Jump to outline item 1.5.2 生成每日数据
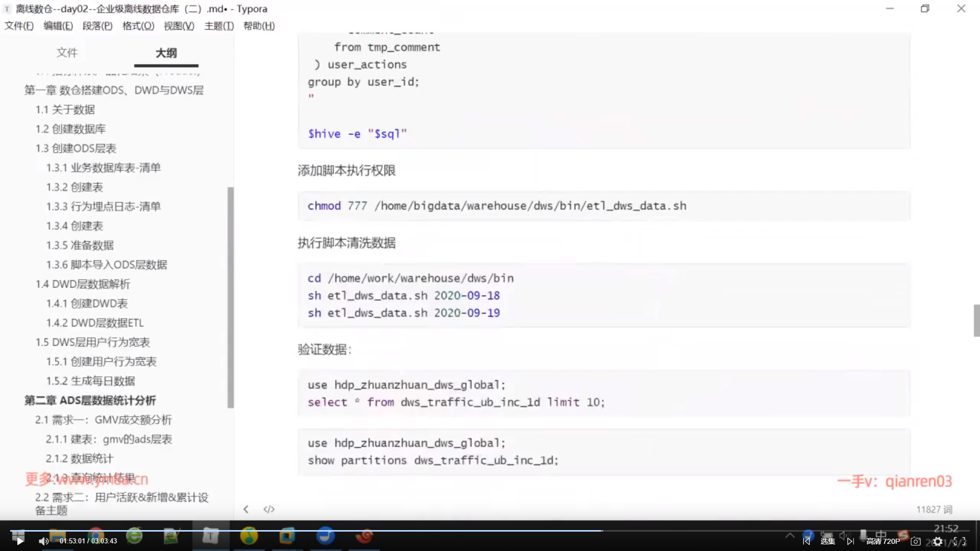Screen dimensions: 980x551 pyautogui.click(x=90, y=381)
